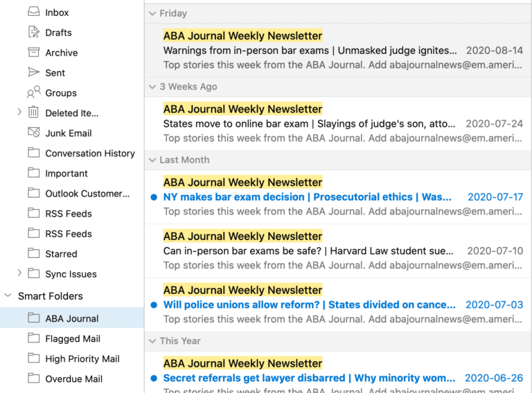Click the Conversation History folder icon

coord(33,153)
